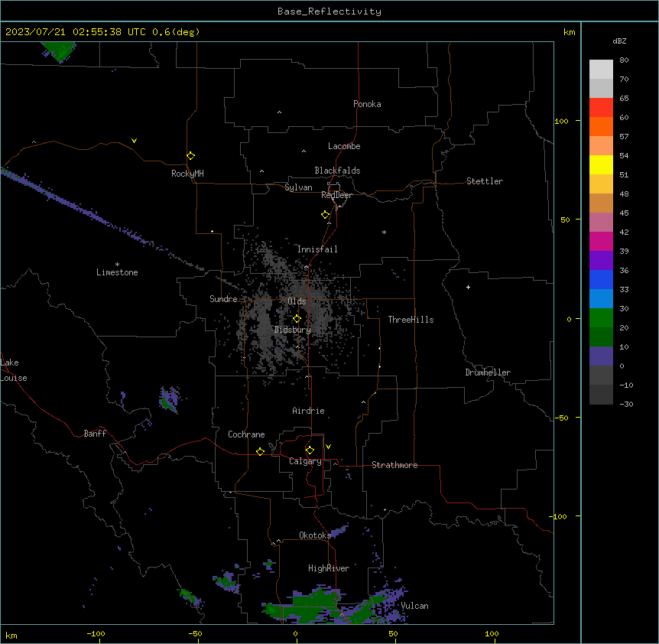This screenshot has height=644, width=659.
Task: Select the Innisfail label
Action: tap(317, 249)
